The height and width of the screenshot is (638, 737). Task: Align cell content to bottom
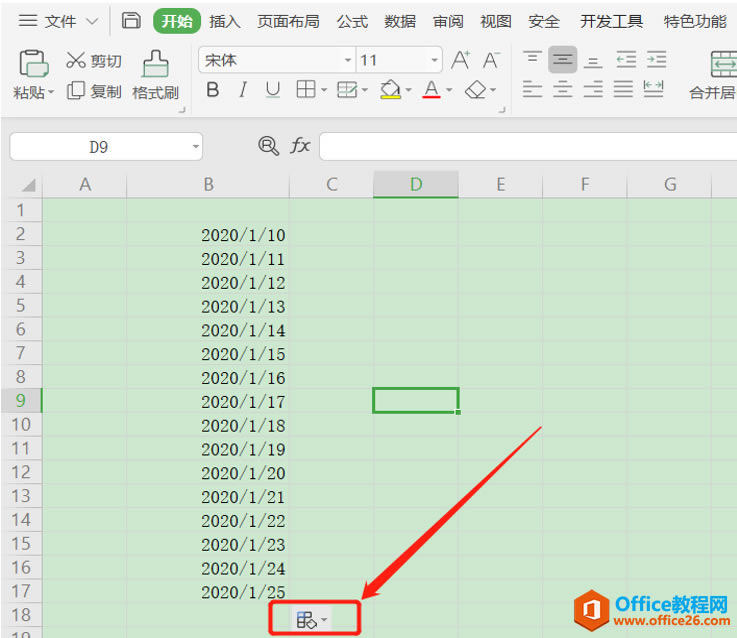pos(593,61)
